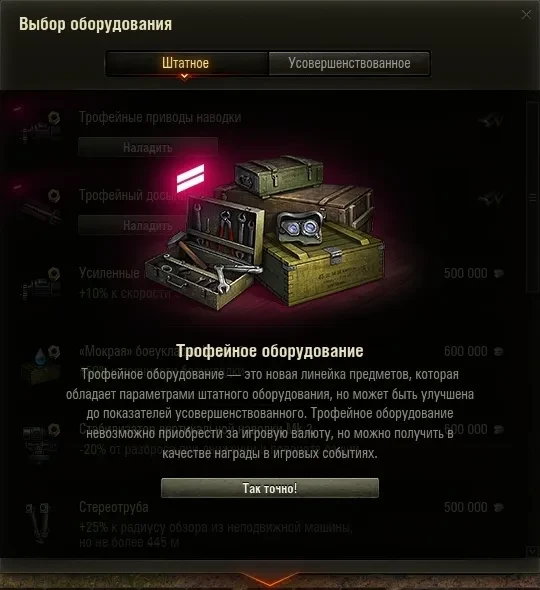The height and width of the screenshot is (590, 540).
Task: Click the pink glowing stripes emblem
Action: pos(190,178)
